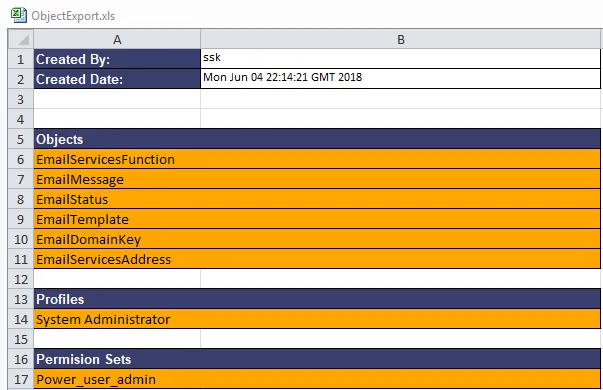Select row 3 header

point(21,99)
